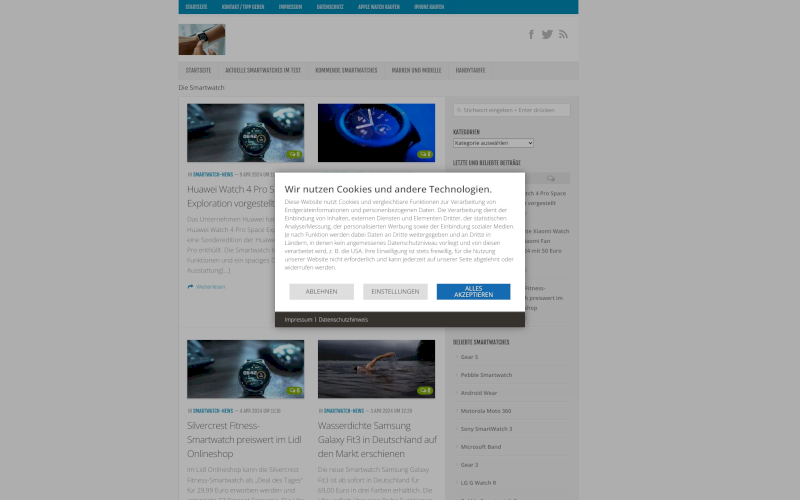800x500 pixels.
Task: Switch to the comments tab icon in sidebar
Action: click(x=550, y=178)
